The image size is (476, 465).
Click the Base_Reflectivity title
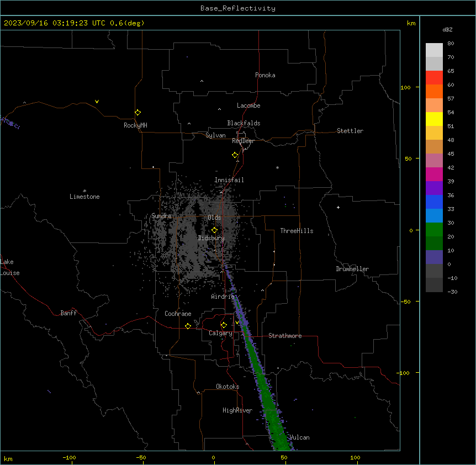238,8
